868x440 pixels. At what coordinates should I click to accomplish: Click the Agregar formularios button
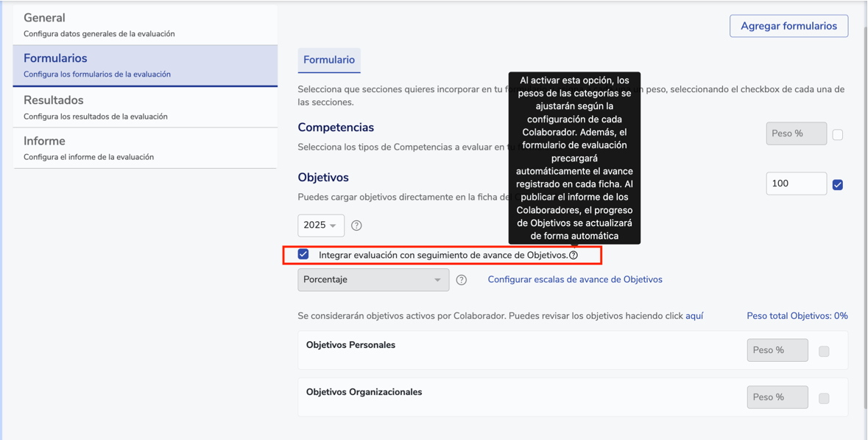[x=788, y=26]
